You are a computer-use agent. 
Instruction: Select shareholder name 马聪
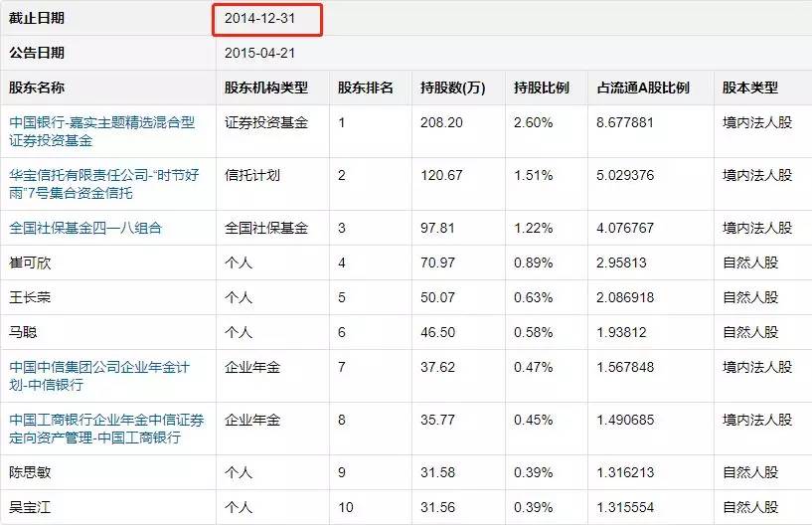tap(23, 332)
